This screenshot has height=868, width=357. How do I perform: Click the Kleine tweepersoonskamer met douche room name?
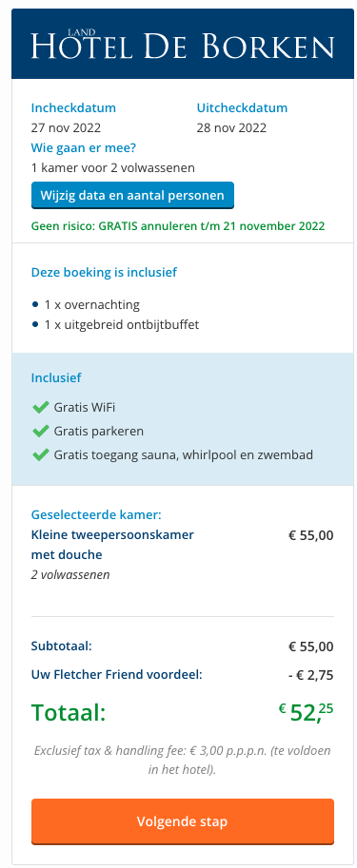[x=112, y=545]
